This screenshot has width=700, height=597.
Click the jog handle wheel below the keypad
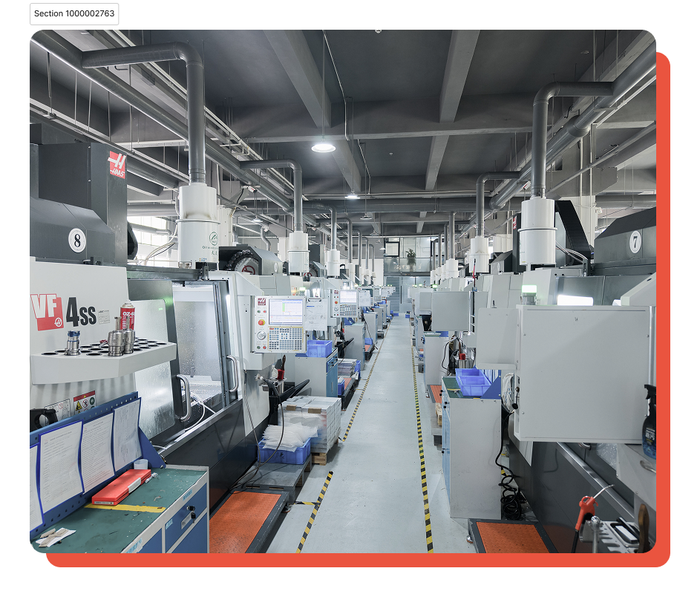pos(261,335)
